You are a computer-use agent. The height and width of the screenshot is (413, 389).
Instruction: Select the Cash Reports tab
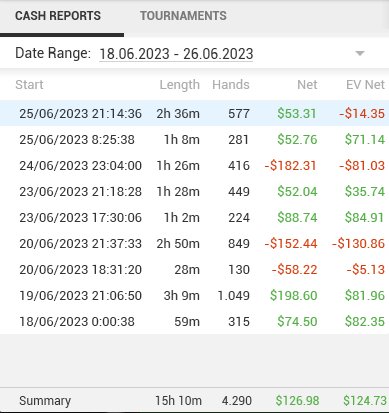pos(58,16)
